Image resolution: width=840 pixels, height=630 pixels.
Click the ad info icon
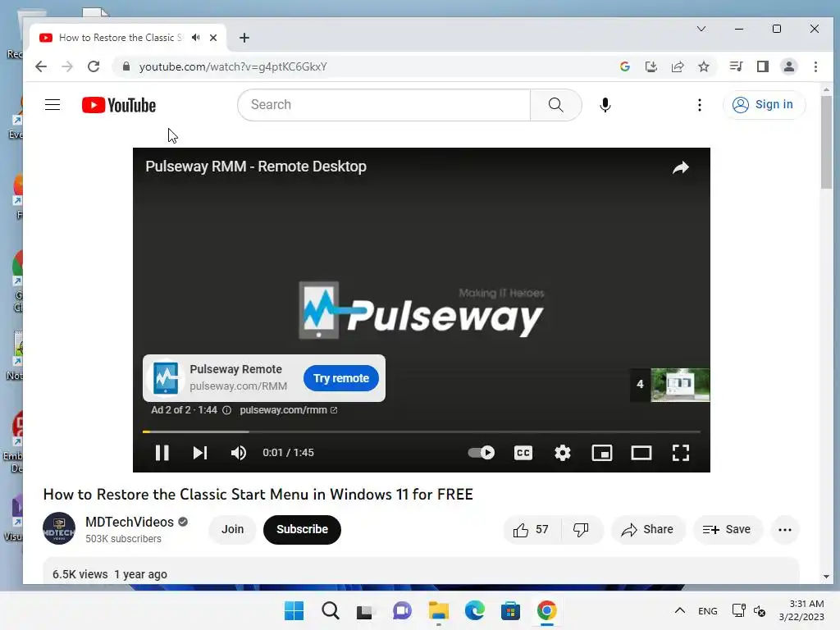point(226,410)
